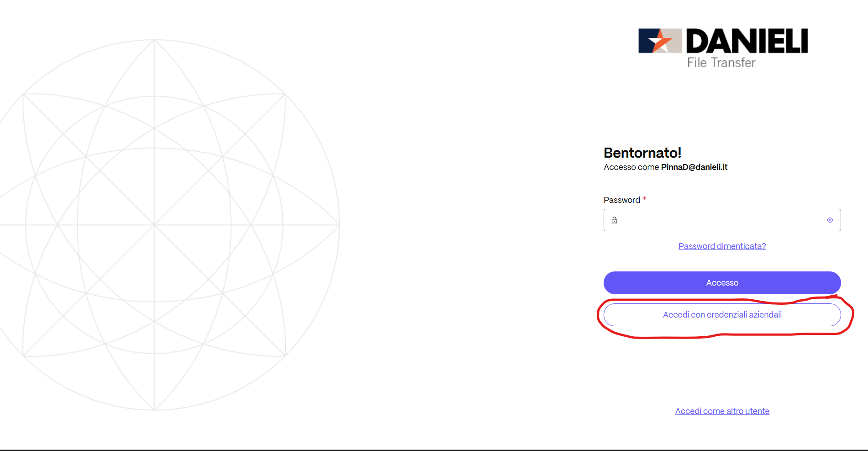Click the PinnaD@danieli.it email address

point(694,167)
